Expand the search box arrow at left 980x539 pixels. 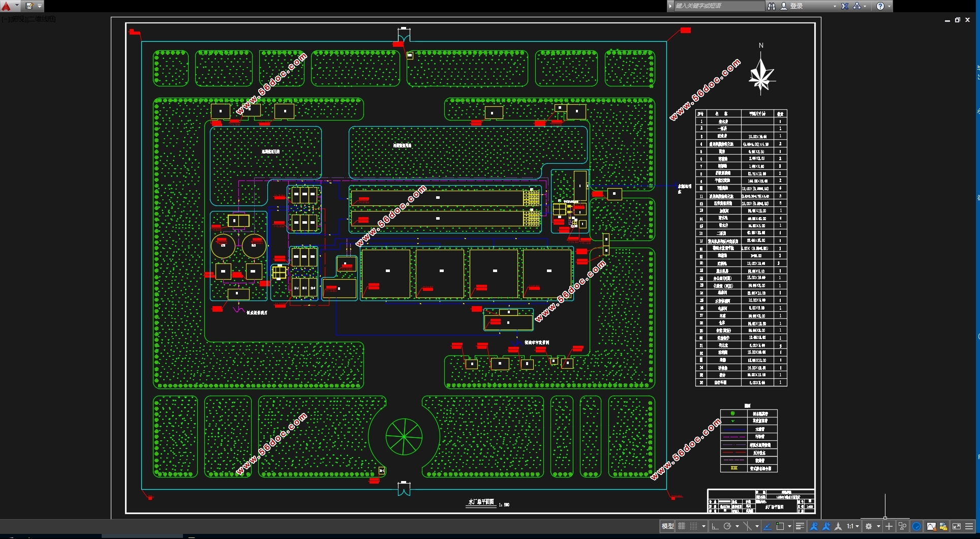[670, 6]
